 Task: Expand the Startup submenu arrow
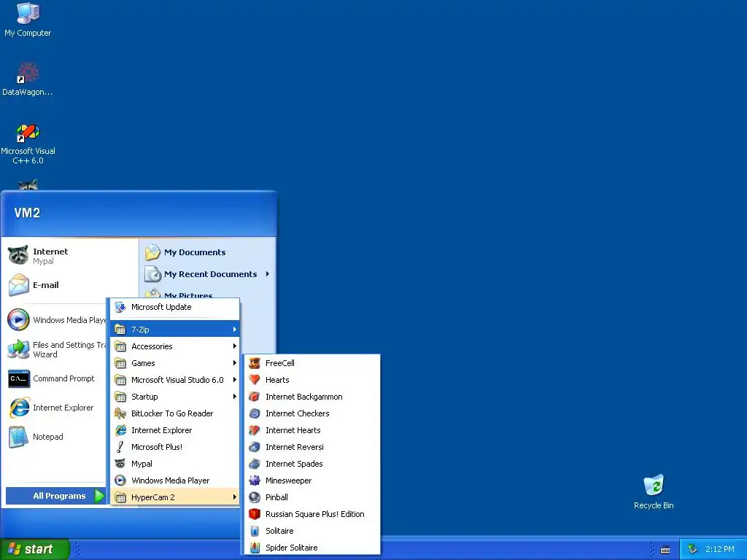(x=234, y=397)
